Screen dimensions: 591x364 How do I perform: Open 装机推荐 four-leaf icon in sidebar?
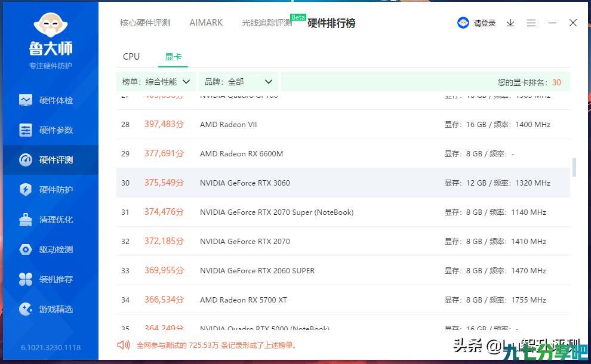pos(26,279)
